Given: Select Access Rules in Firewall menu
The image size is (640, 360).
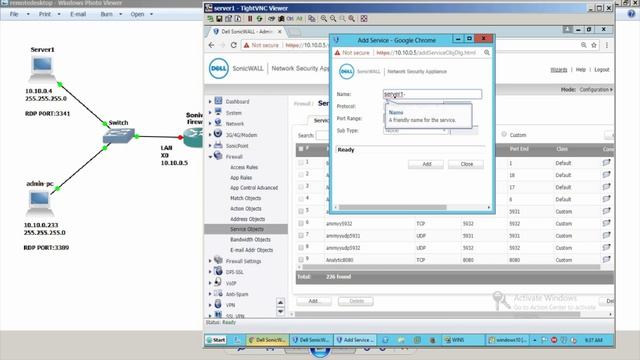Looking at the screenshot, I should 244,167.
